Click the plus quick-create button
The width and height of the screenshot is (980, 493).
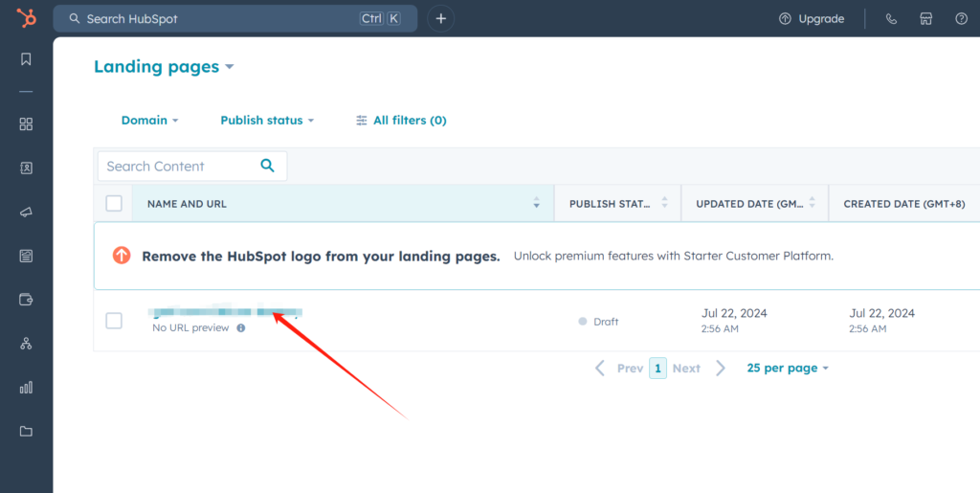[x=440, y=18]
